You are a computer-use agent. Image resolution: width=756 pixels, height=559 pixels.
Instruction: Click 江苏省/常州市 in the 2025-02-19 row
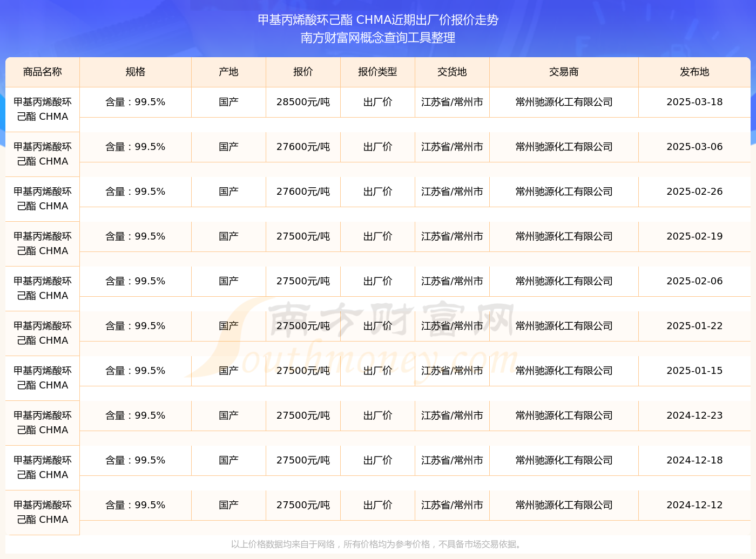(x=452, y=236)
